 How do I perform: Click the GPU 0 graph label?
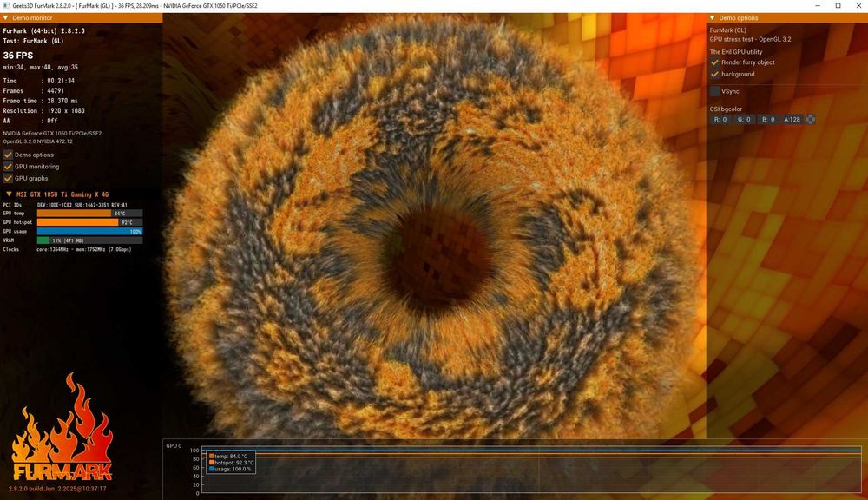point(174,445)
